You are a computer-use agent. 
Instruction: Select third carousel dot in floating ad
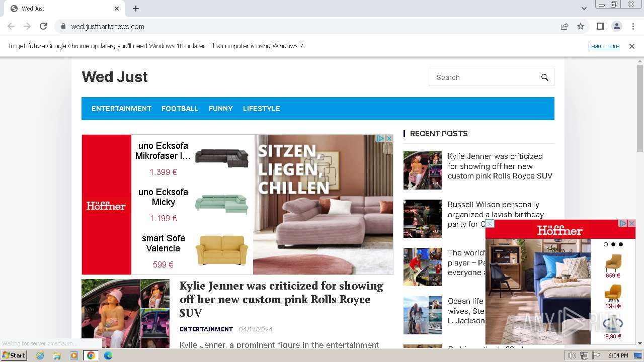point(621,244)
